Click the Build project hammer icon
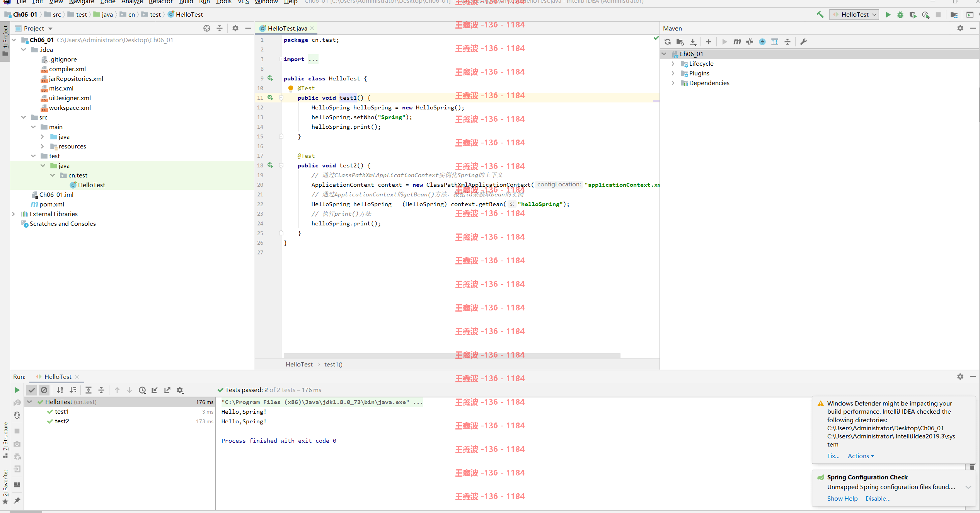Viewport: 980px width, 513px height. coord(820,15)
